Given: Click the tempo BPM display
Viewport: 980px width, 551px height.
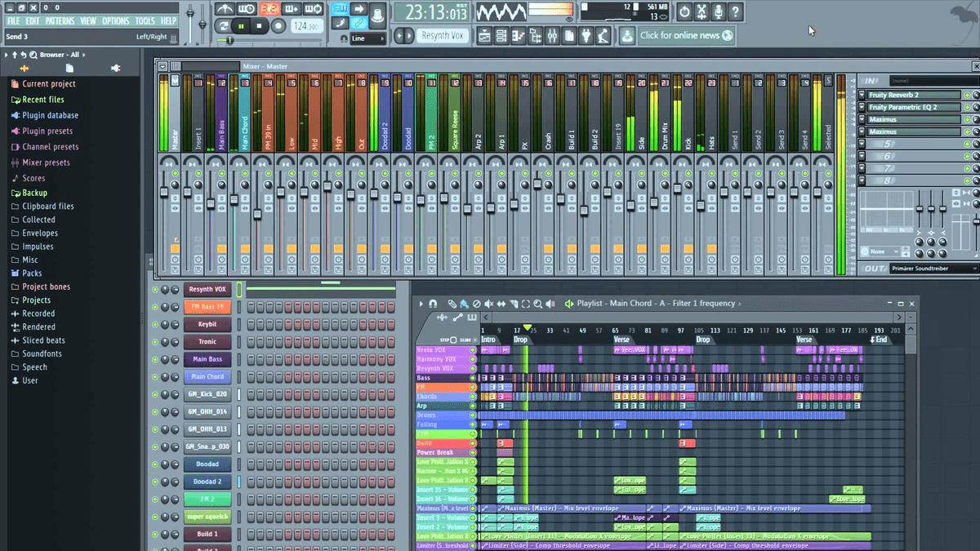Looking at the screenshot, I should 305,26.
